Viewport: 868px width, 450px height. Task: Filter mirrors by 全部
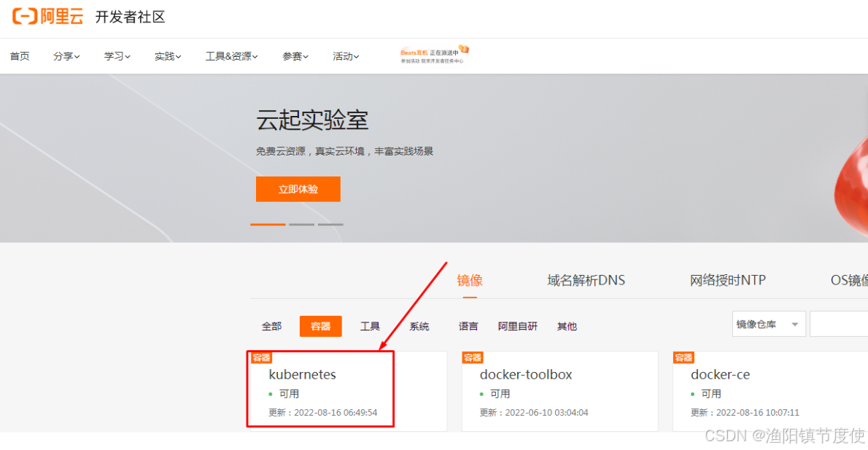tap(271, 327)
